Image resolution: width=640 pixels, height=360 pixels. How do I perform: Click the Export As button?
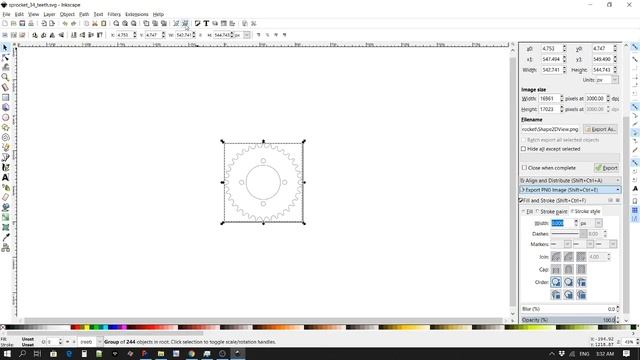pos(600,129)
